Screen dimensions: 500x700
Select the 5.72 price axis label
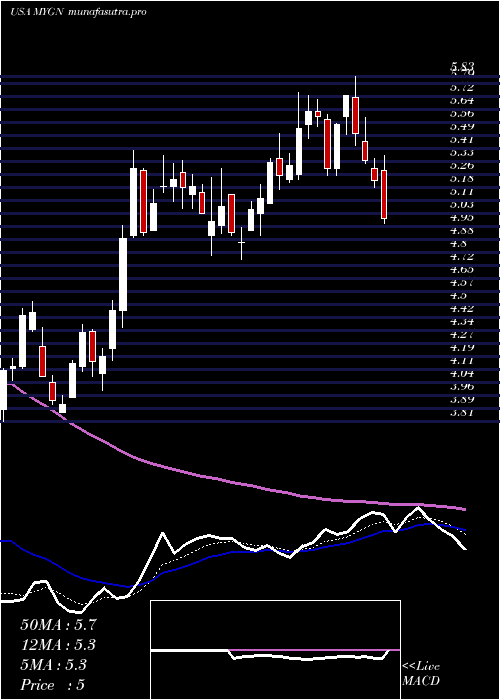point(462,87)
